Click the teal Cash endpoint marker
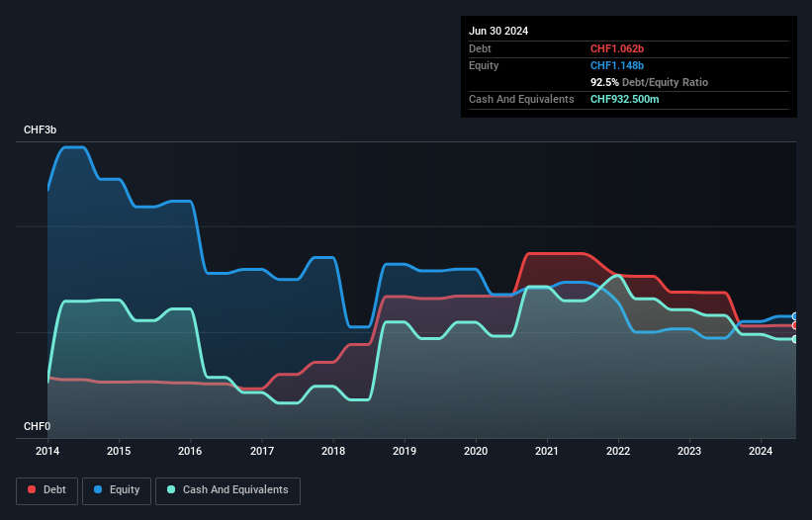The height and width of the screenshot is (520, 812). tap(795, 339)
